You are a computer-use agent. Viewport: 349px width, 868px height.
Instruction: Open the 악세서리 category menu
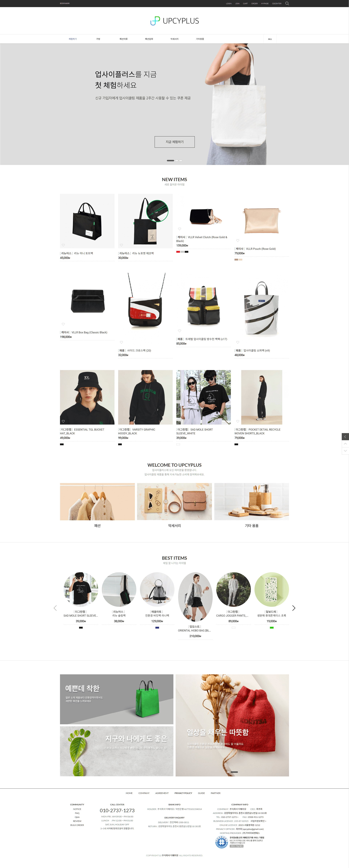tap(174, 39)
